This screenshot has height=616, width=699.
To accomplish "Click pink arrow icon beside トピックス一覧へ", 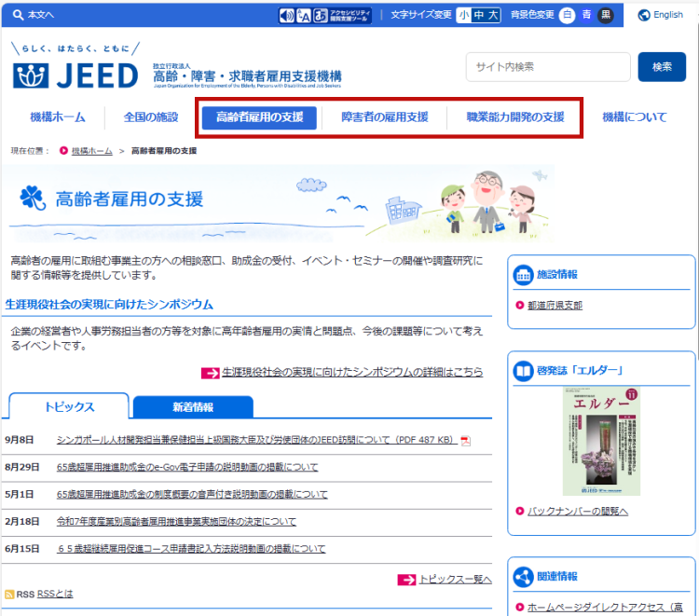I will point(406,580).
